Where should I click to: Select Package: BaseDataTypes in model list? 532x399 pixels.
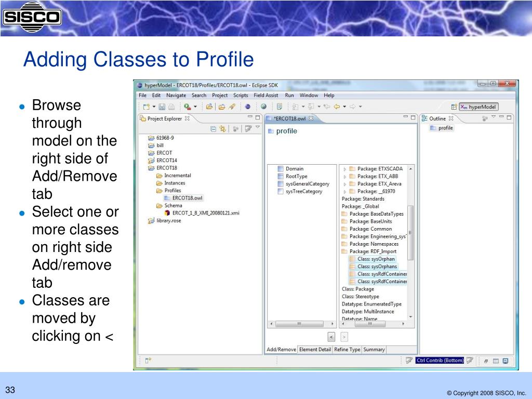(373, 214)
